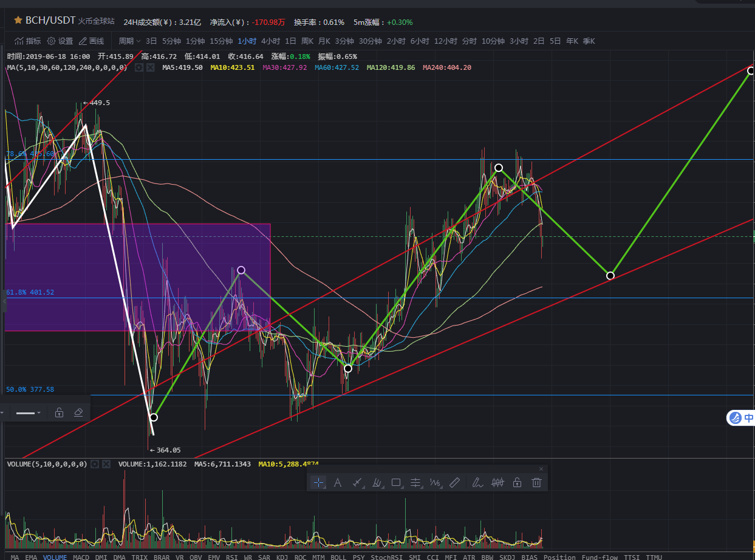
Task: Switch timeframe to 15分钟
Action: [221, 41]
